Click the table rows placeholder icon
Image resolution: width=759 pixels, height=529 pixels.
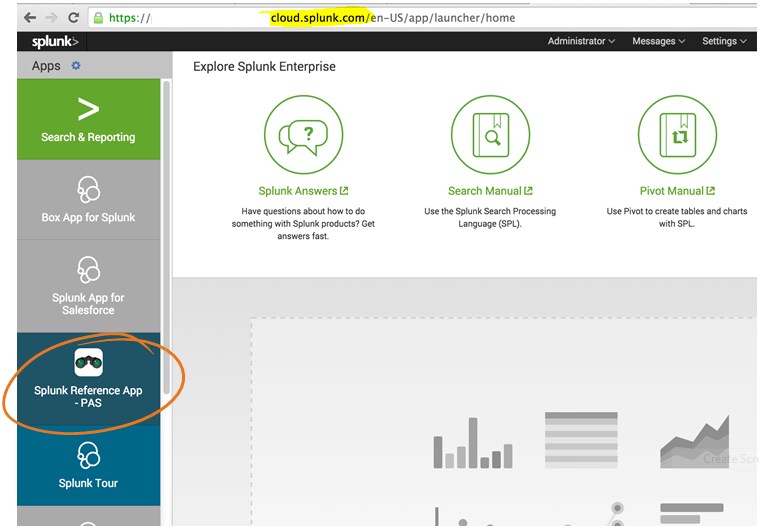pyautogui.click(x=581, y=440)
